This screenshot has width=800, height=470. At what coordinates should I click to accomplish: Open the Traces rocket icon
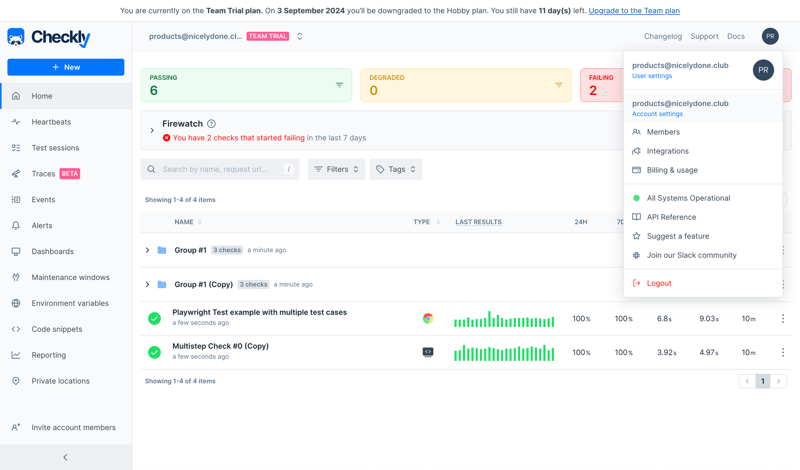coord(16,174)
